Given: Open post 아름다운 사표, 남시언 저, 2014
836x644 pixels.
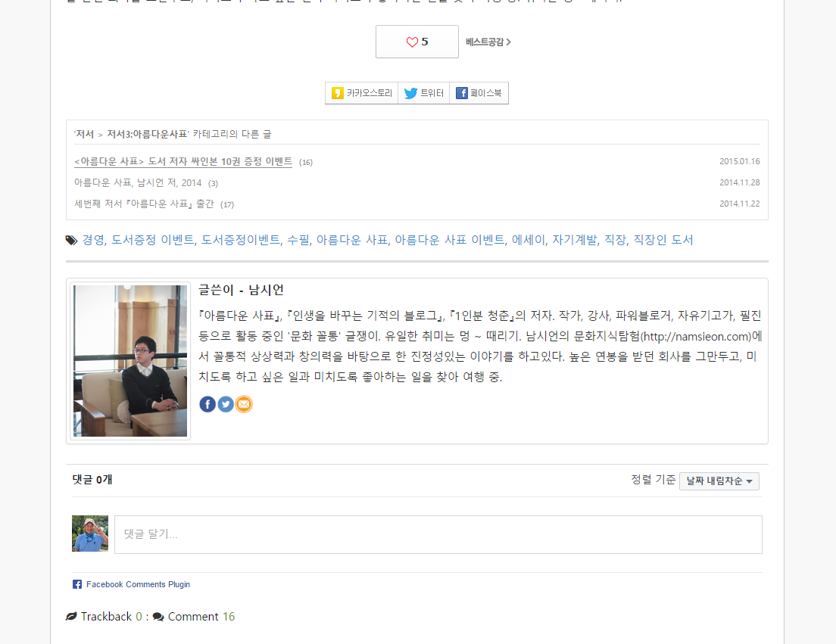Looking at the screenshot, I should [x=138, y=182].
